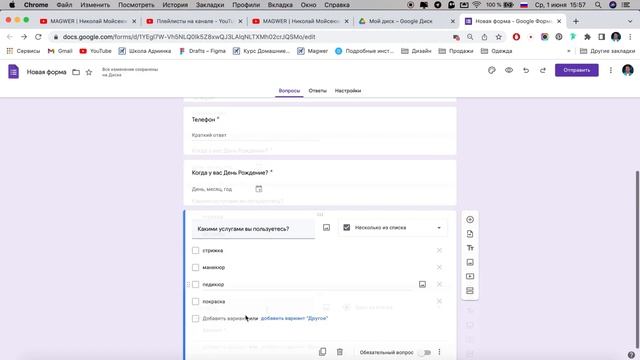Image resolution: width=640 pixels, height=360 pixels.
Task: Switch to the Вопросы tab
Action: 289,91
